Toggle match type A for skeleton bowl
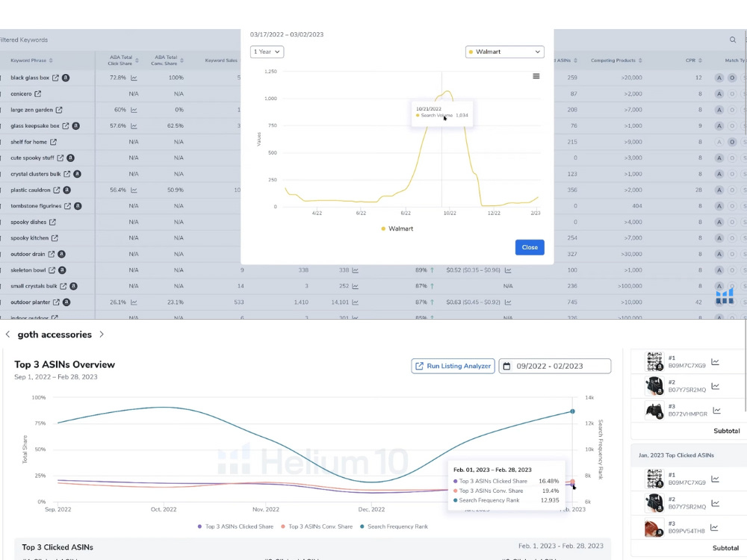Image resolution: width=747 pixels, height=560 pixels. [719, 270]
